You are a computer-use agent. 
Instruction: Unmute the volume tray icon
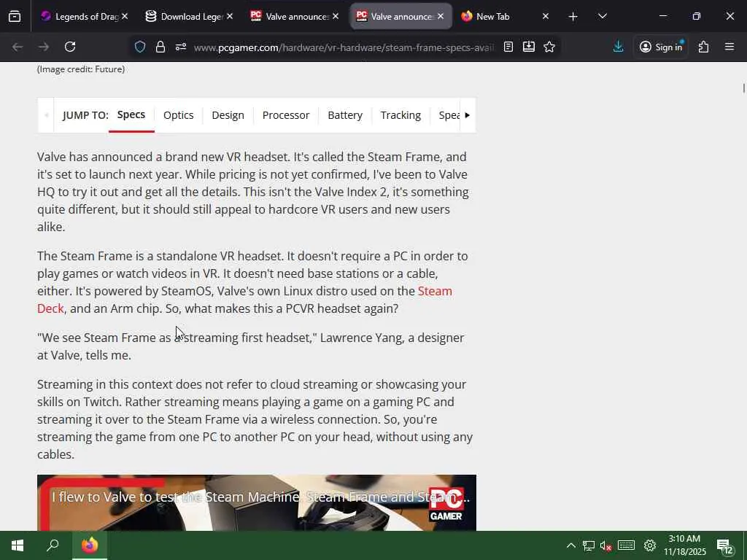(605, 545)
